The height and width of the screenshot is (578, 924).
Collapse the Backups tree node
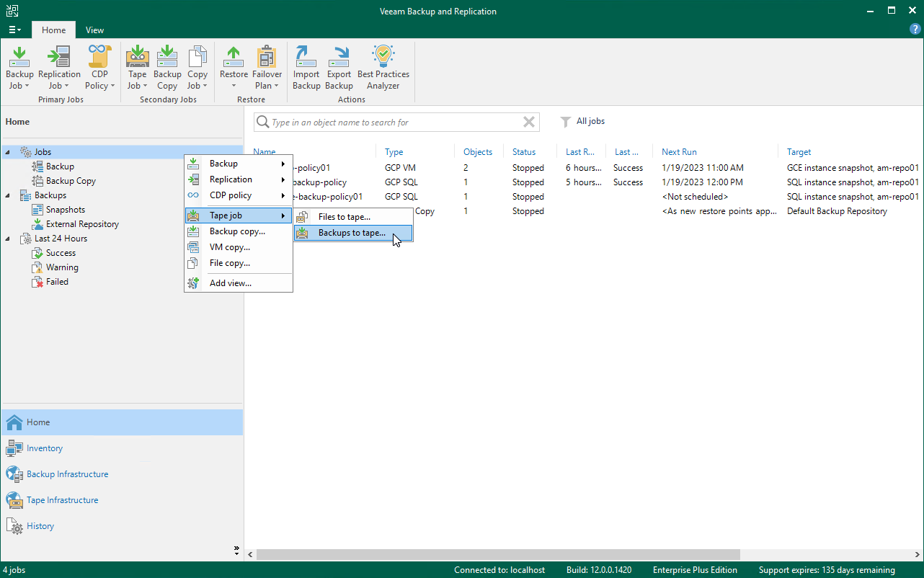(x=8, y=195)
